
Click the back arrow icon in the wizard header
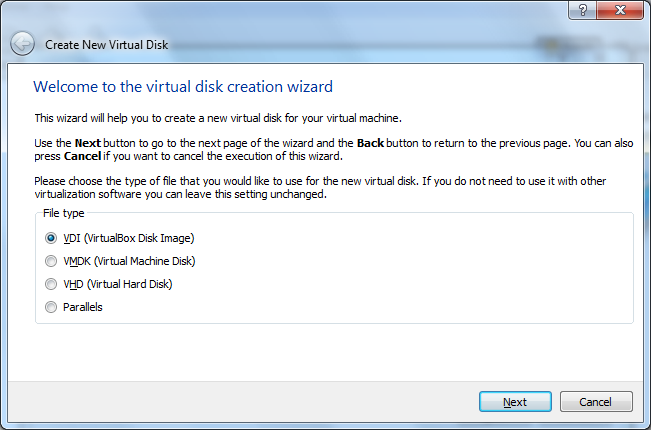click(22, 44)
